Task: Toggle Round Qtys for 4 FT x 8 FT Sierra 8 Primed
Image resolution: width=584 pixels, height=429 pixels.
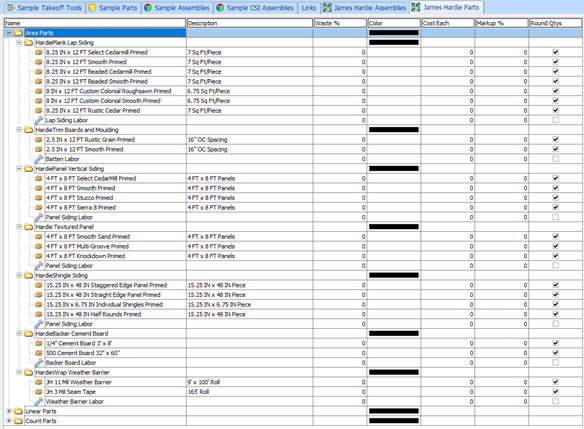Action: 555,207
